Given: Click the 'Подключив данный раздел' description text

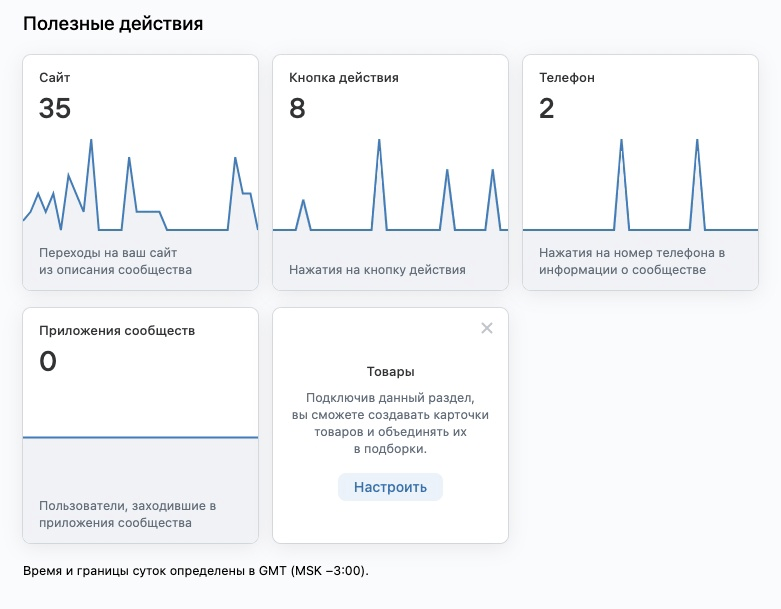Looking at the screenshot, I should (x=390, y=423).
